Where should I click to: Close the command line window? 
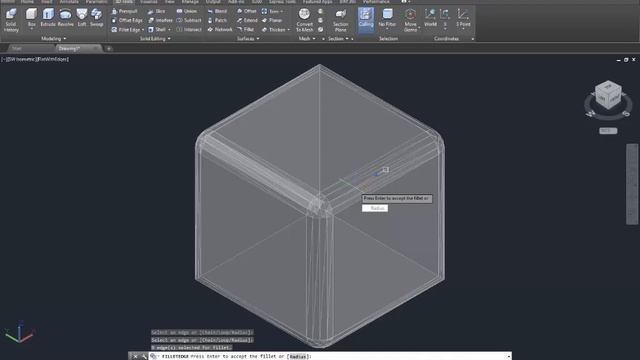pos(136,356)
